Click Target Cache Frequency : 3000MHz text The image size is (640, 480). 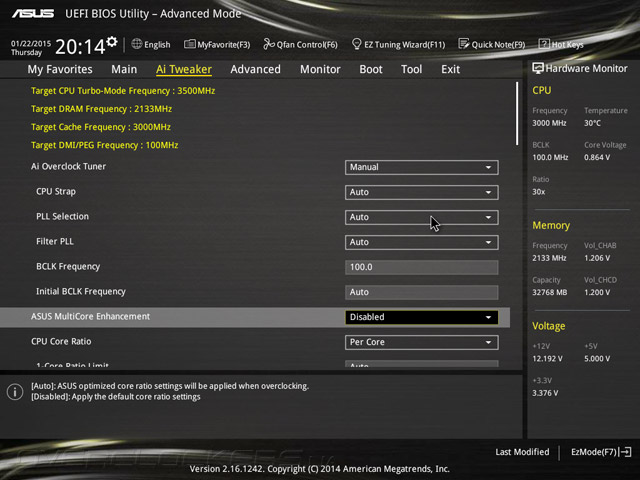(101, 127)
